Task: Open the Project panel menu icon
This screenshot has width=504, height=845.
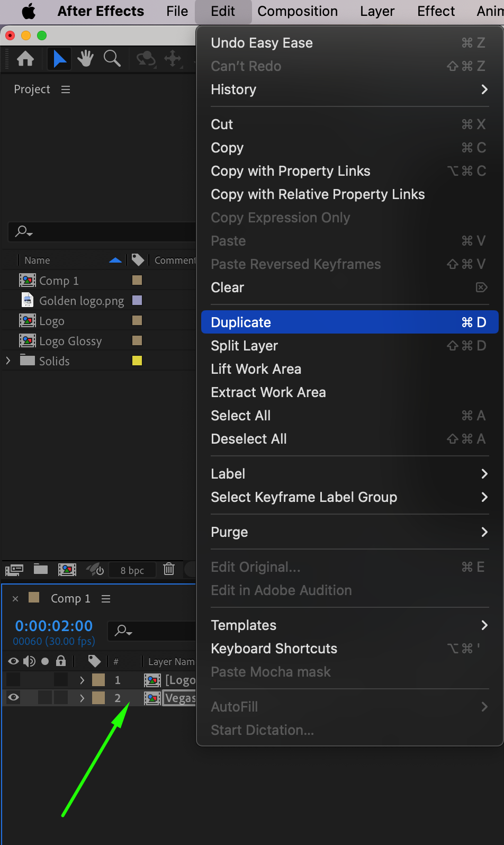Action: 66,89
